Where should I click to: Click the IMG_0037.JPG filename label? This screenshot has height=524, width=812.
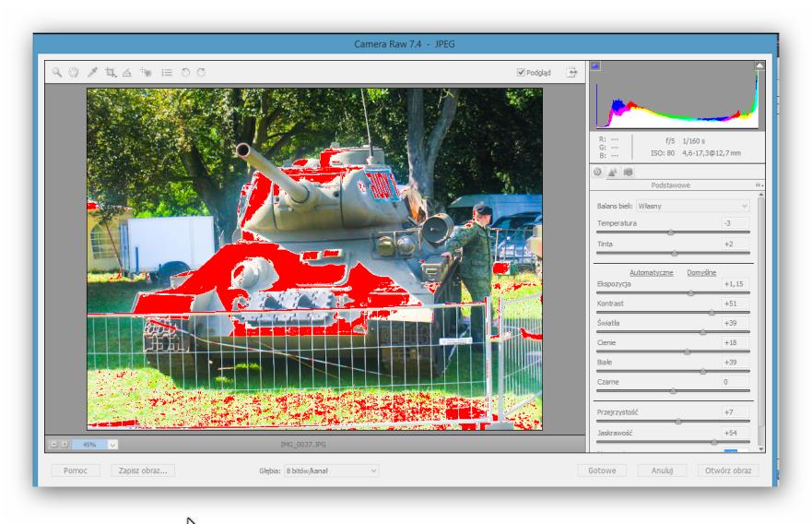[303, 444]
